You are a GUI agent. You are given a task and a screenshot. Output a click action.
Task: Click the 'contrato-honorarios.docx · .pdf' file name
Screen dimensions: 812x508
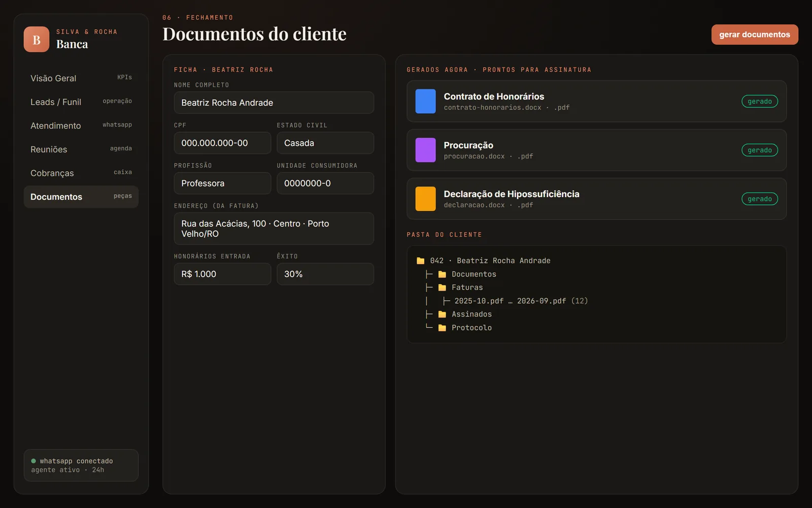[x=506, y=108]
